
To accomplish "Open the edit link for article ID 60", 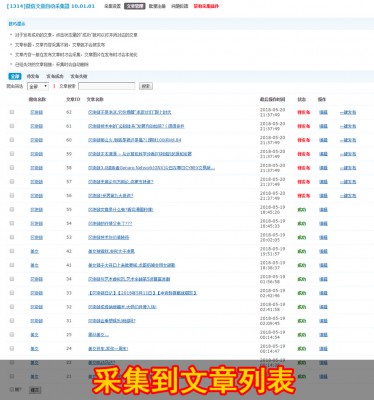I will [x=323, y=140].
